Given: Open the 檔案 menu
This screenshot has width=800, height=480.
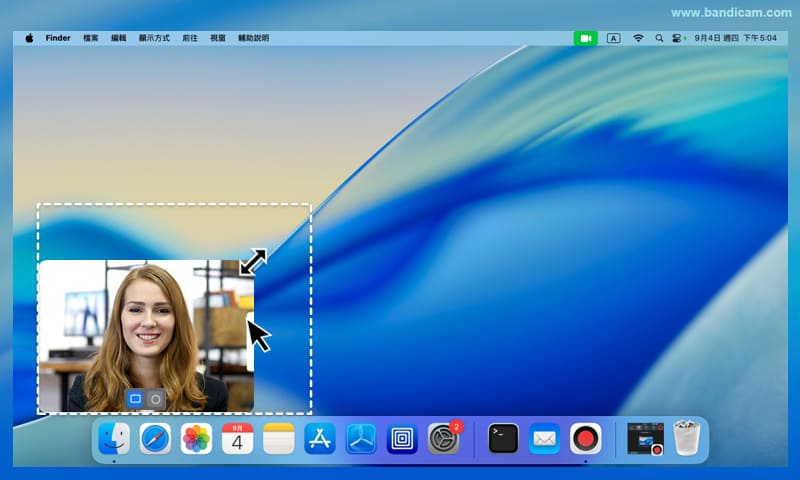Looking at the screenshot, I should pos(91,38).
